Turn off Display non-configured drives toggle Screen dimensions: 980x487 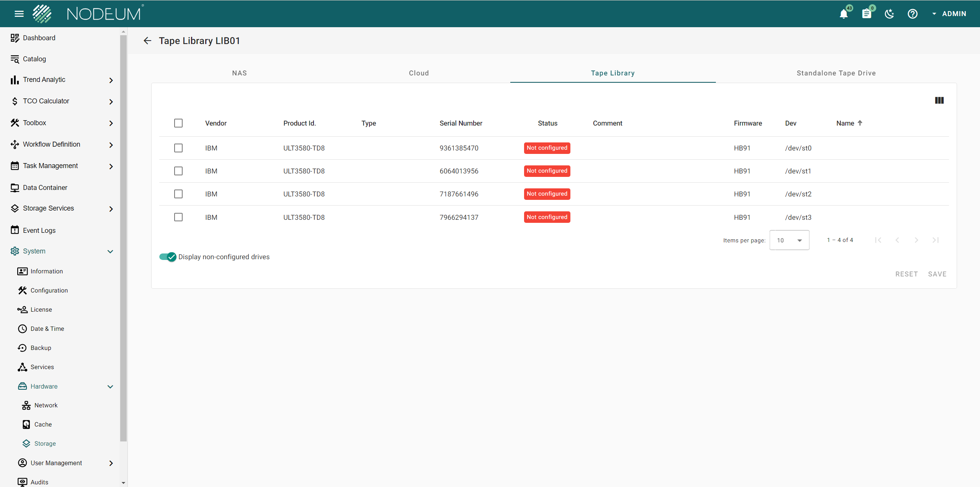[x=168, y=257]
